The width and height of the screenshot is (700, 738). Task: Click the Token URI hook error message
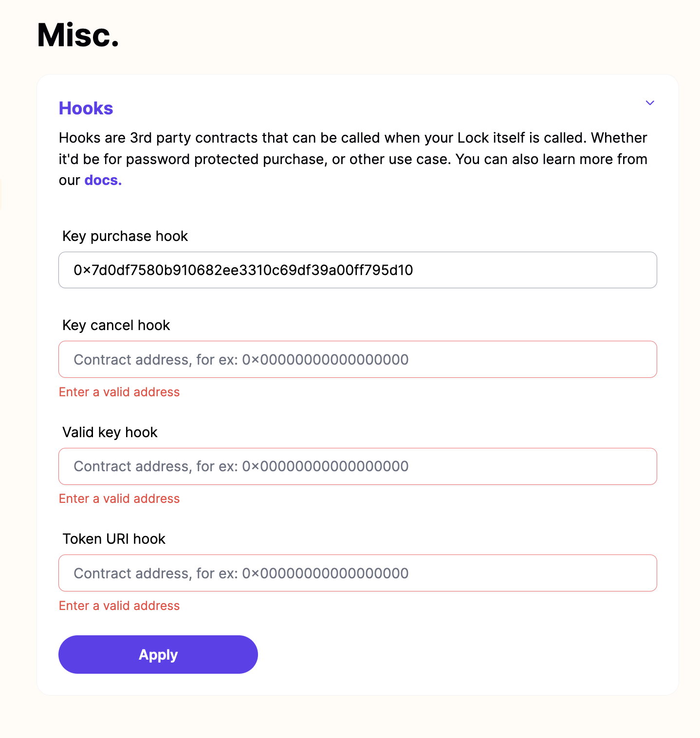pyautogui.click(x=119, y=606)
